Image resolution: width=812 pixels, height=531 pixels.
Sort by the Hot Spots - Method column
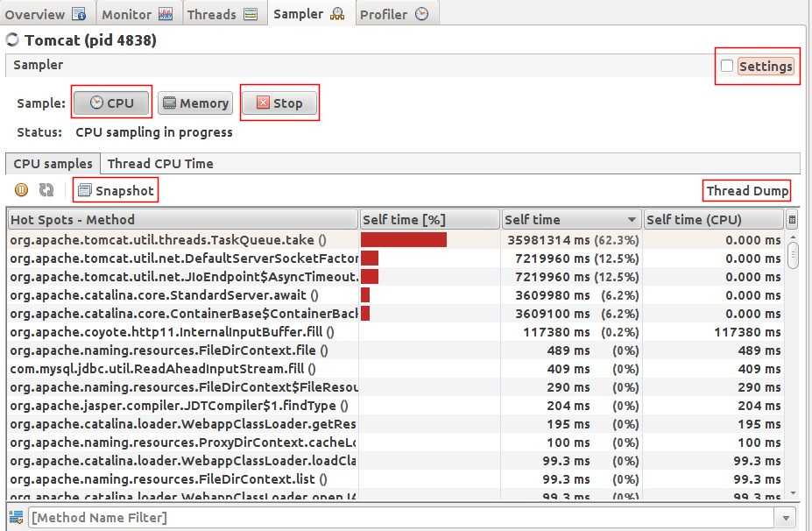pos(182,220)
